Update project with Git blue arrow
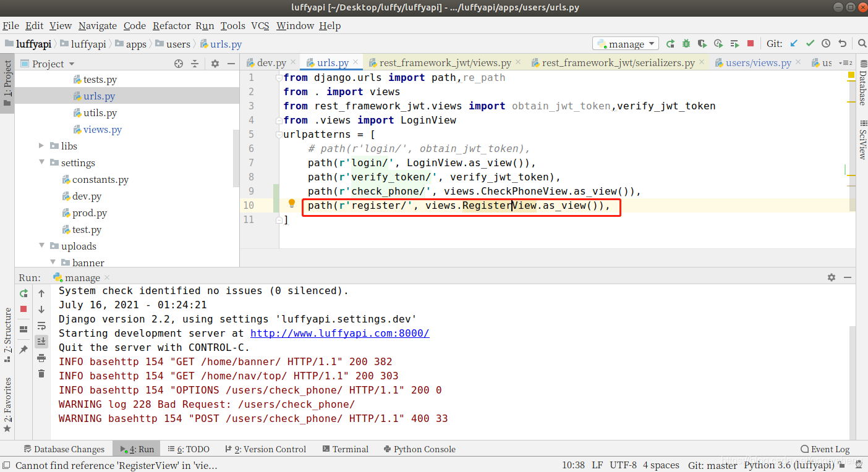Viewport: 868px width, 472px height. (794, 44)
